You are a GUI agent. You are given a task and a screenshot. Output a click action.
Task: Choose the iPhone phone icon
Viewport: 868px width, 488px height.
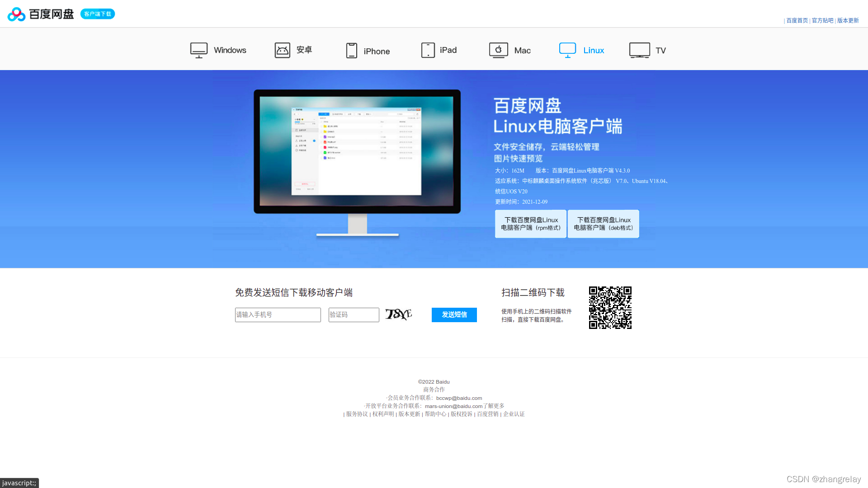tap(351, 51)
